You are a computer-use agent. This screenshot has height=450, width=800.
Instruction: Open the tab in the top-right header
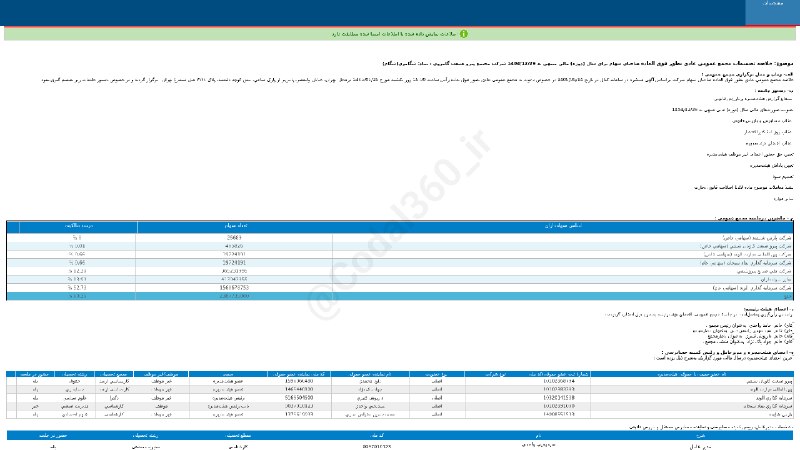(x=772, y=12)
